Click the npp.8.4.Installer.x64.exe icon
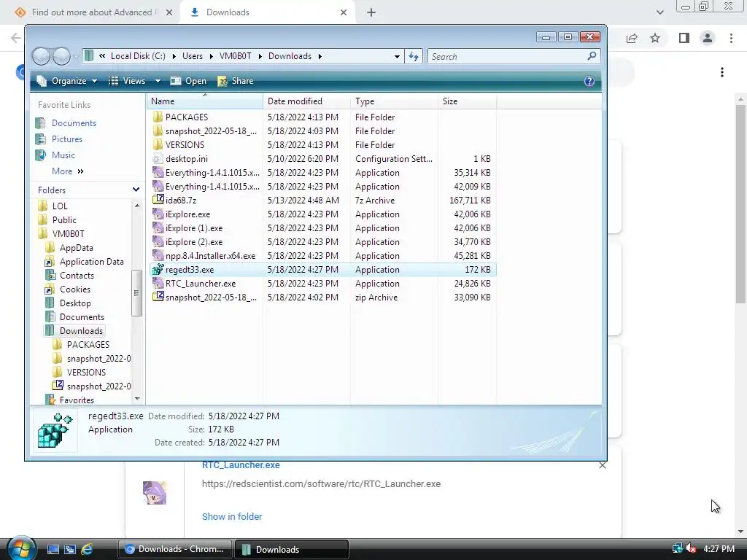747x560 pixels. (158, 256)
